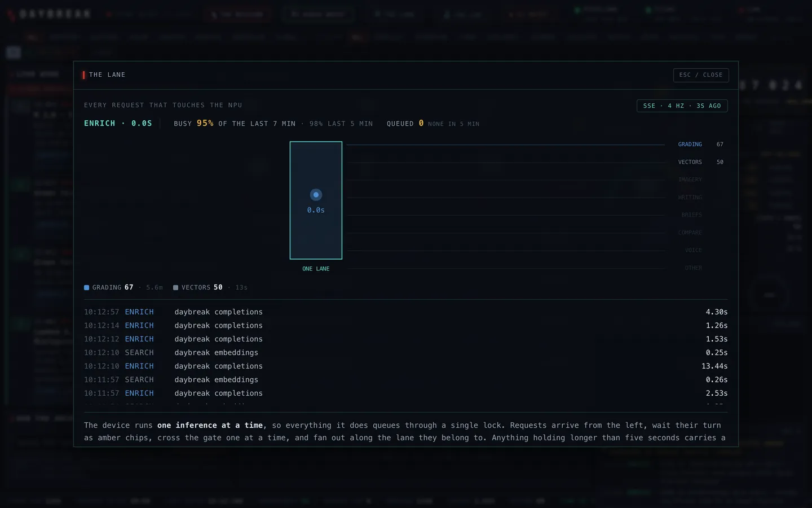
Task: Click the VECTORS 50 legend with 13s
Action: click(210, 288)
